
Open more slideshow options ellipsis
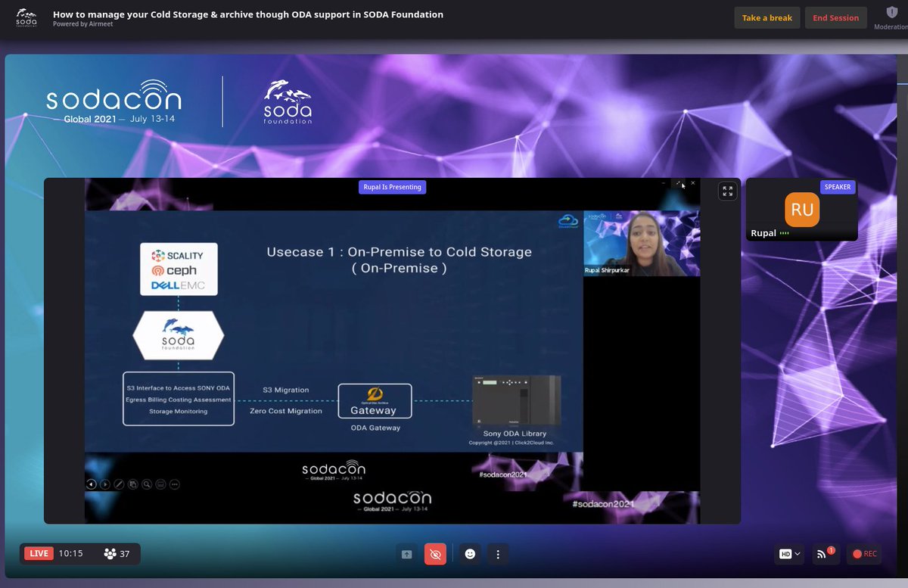point(175,484)
